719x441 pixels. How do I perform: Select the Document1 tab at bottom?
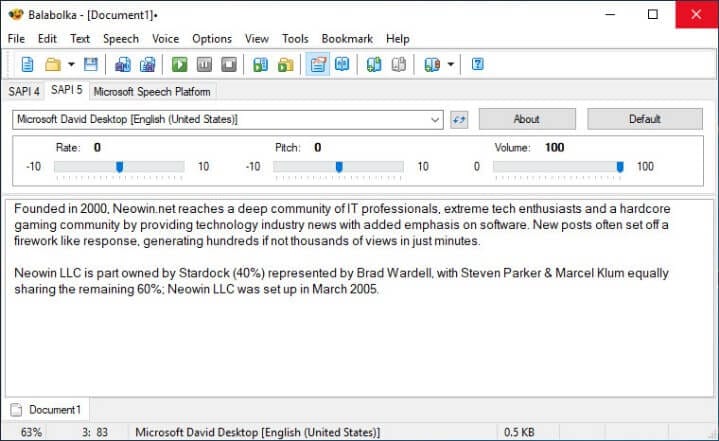tap(46, 409)
